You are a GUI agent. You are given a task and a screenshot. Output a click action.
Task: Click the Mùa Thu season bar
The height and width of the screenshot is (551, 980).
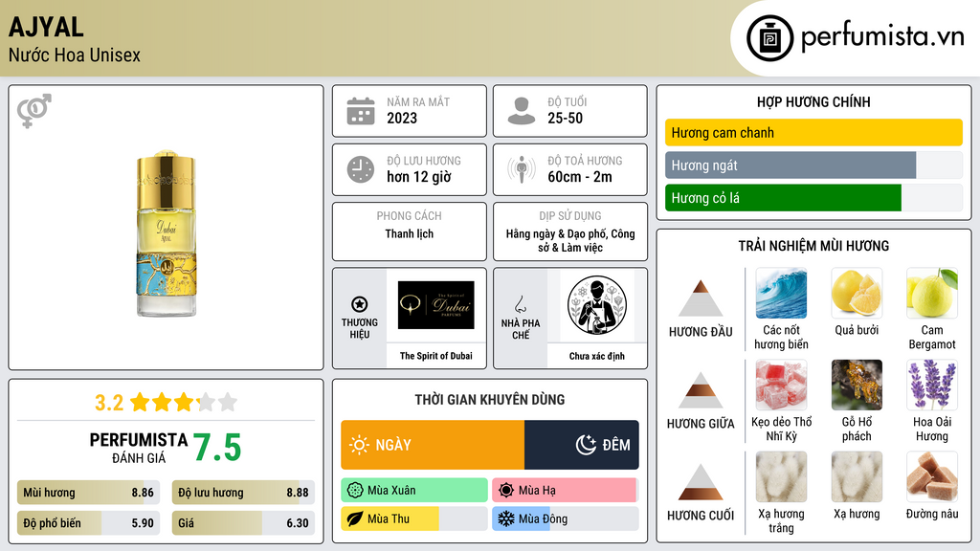[414, 518]
